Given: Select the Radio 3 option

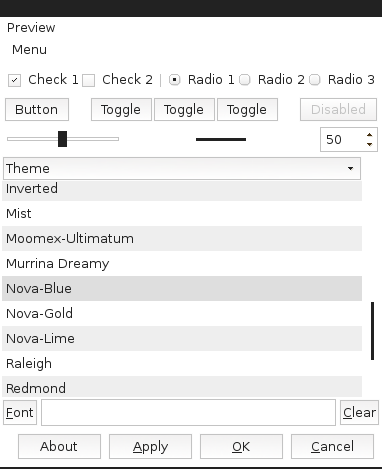Looking at the screenshot, I should click(315, 80).
